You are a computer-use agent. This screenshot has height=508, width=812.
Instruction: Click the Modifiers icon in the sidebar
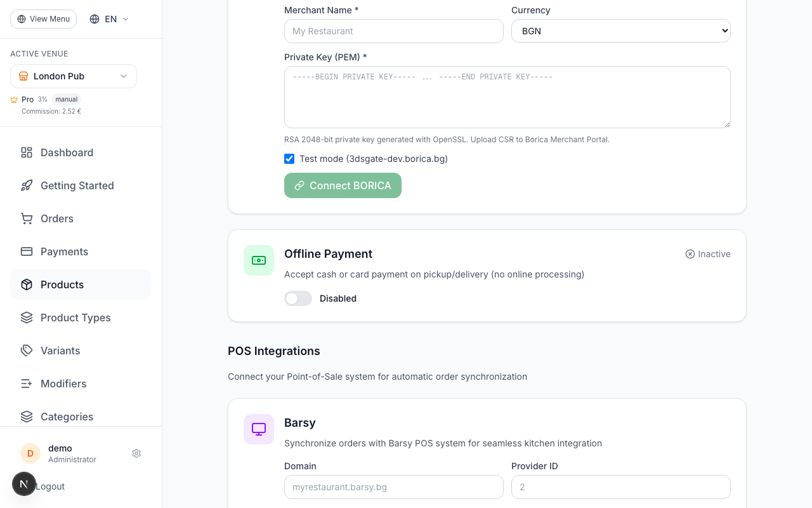coord(26,384)
